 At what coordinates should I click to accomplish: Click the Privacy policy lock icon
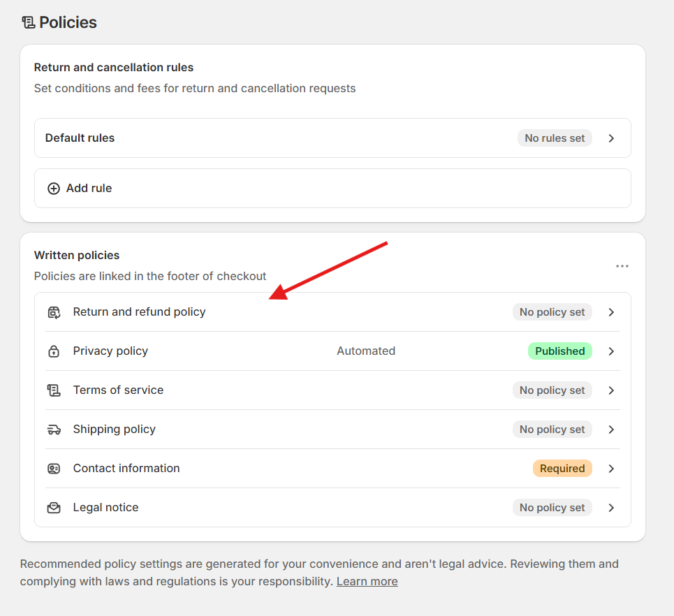point(54,351)
